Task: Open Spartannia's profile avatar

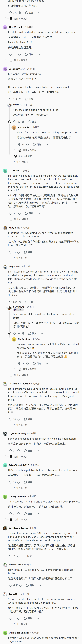Action: [14, 128]
